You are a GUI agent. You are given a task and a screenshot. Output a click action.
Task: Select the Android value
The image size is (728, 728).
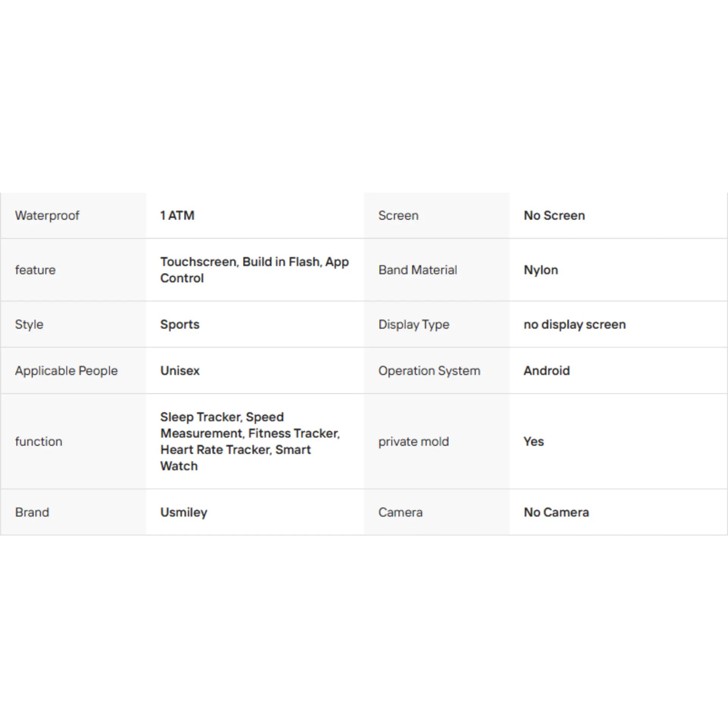(x=546, y=370)
